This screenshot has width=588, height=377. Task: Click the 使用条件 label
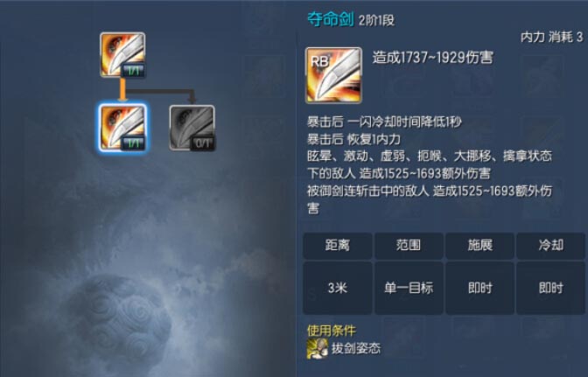(331, 330)
